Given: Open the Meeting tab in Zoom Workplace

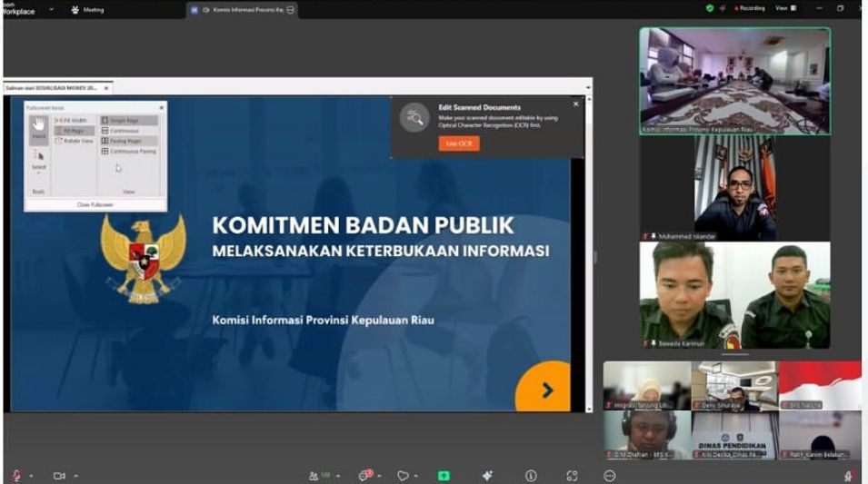Looking at the screenshot, I should pyautogui.click(x=88, y=9).
